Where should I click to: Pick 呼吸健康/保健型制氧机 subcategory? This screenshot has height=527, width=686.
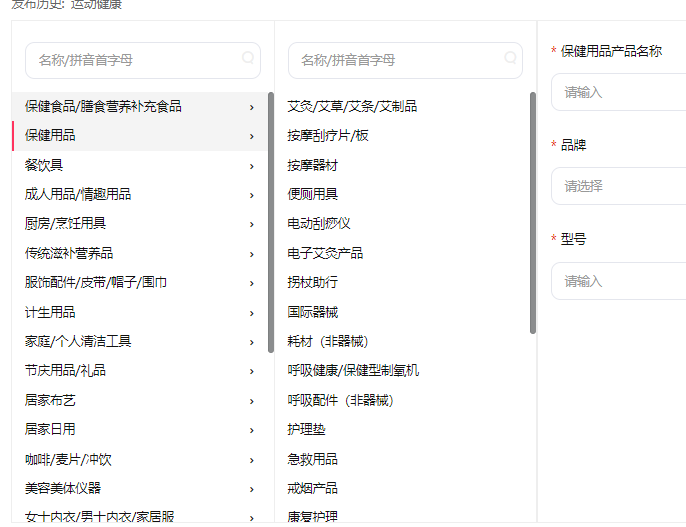point(353,370)
